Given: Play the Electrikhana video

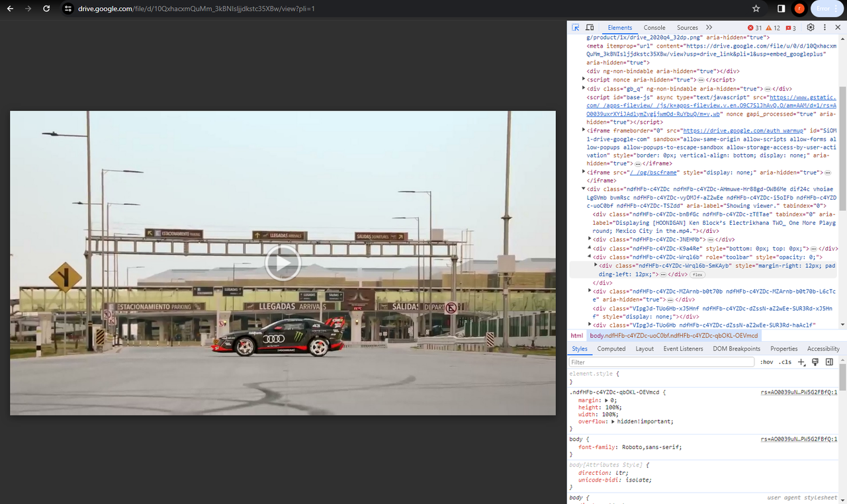Looking at the screenshot, I should [283, 263].
